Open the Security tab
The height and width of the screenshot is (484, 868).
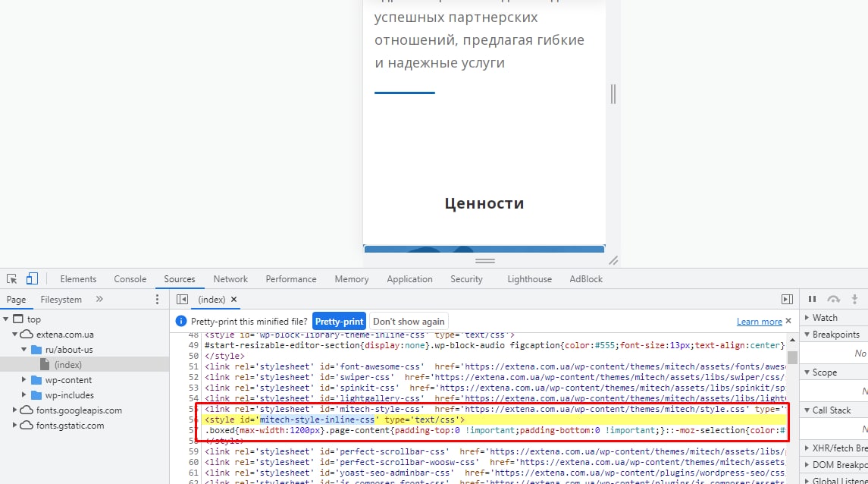click(466, 279)
